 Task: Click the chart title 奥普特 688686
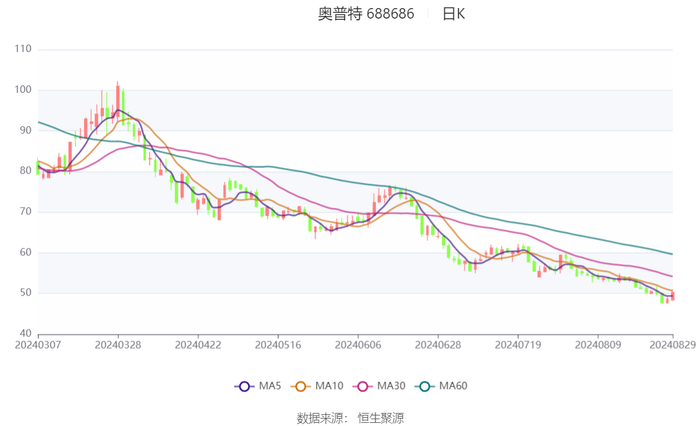(x=366, y=14)
